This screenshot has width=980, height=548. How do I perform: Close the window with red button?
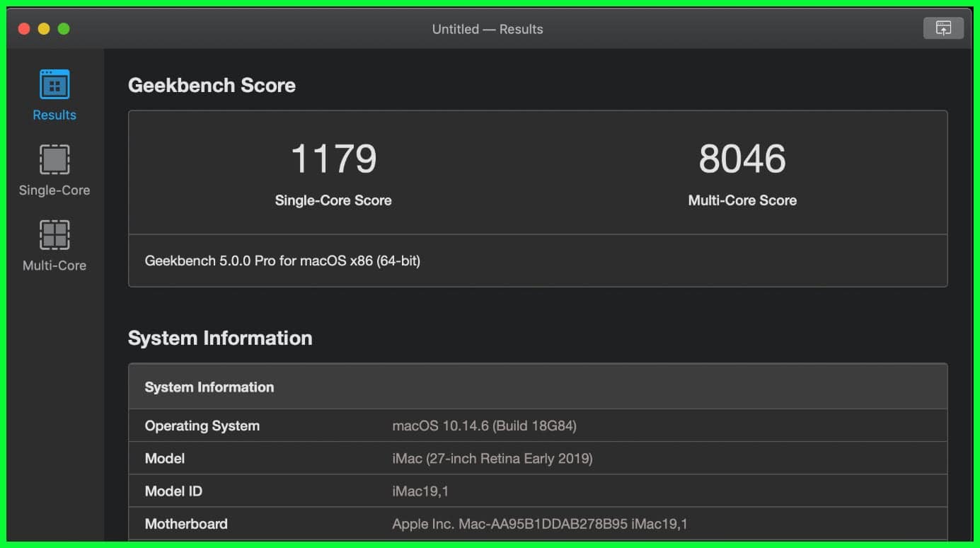coord(24,29)
